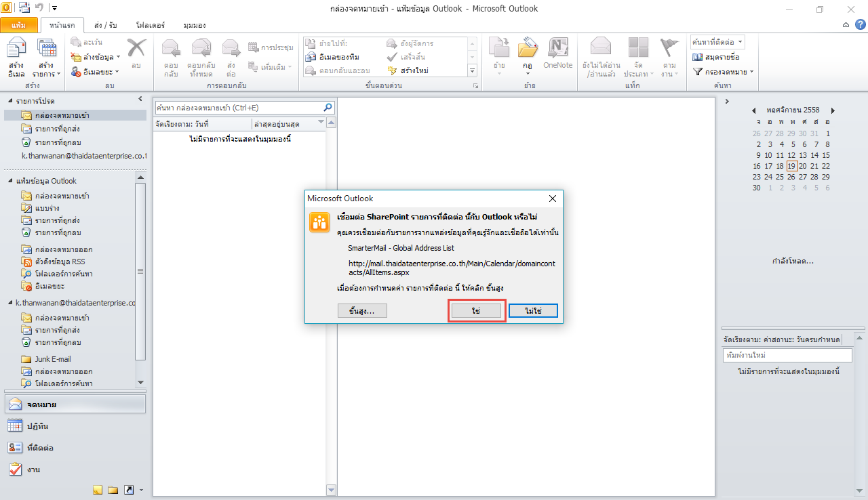Switch to ที่ติดต่อ (Contacts) view

coord(75,448)
